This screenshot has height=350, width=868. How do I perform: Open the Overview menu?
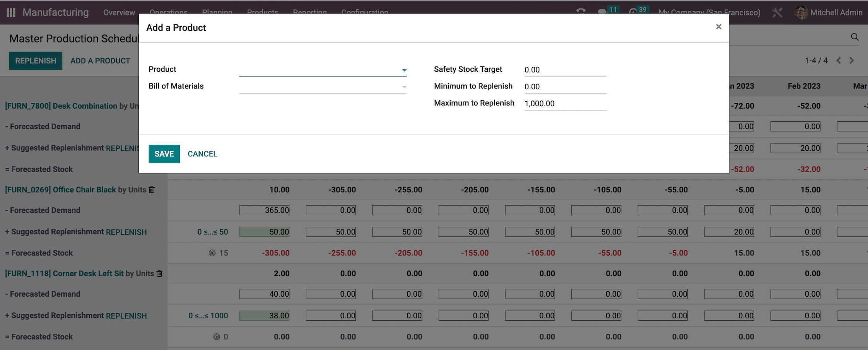(x=119, y=12)
